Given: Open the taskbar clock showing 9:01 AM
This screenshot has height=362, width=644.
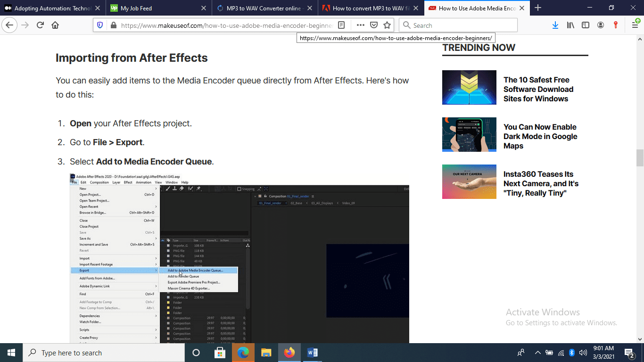Looking at the screenshot, I should (x=603, y=353).
